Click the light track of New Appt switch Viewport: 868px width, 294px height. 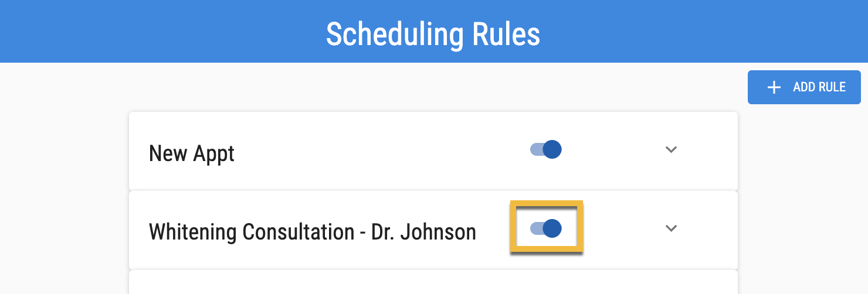[535, 149]
